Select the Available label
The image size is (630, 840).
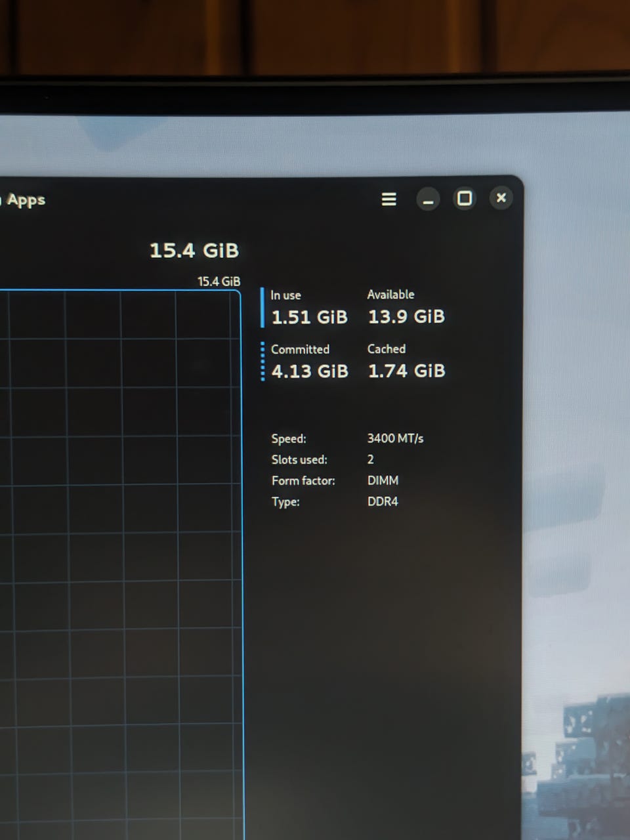pyautogui.click(x=391, y=295)
